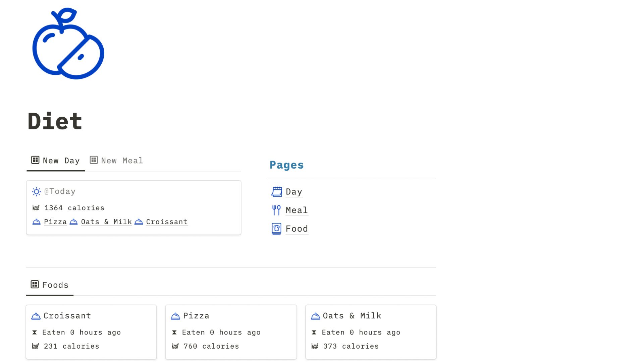Click Eaten 0 hours ago on Oats & Milk card
Viewport: 644px width, 362px height.
coord(361,333)
